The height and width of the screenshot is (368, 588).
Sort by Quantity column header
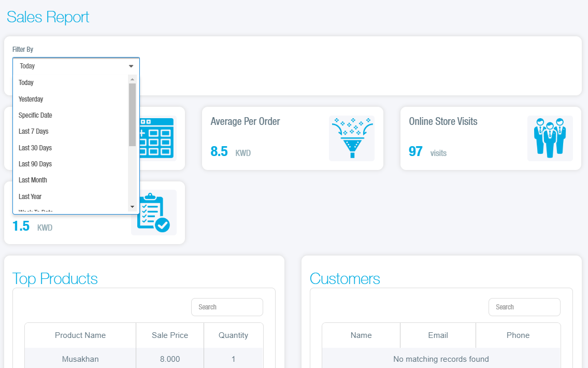[x=233, y=335]
